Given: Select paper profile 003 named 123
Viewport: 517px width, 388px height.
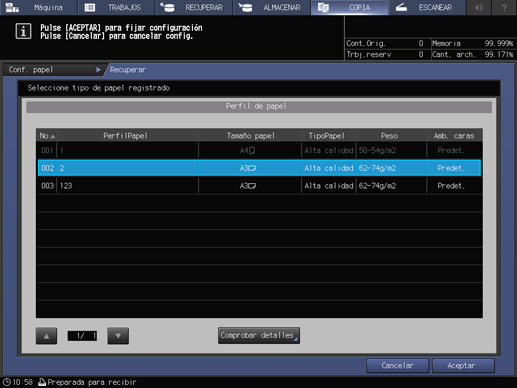Looking at the screenshot, I should (259, 186).
